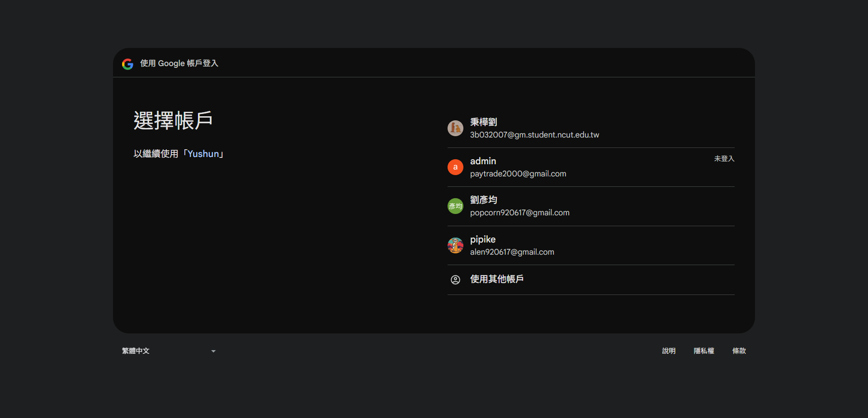Open the 繁體中文 language dropdown
This screenshot has height=418, width=868.
(x=169, y=351)
